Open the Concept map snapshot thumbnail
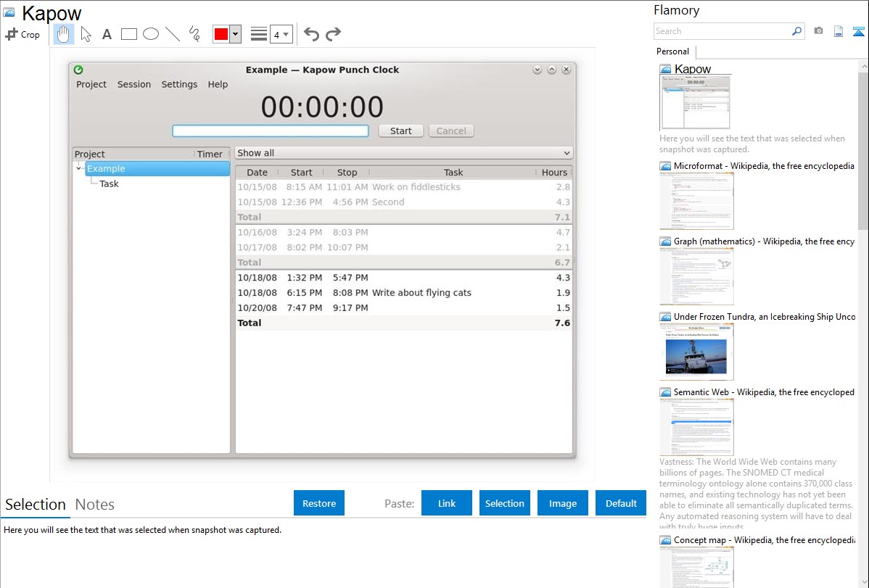The image size is (869, 588). [696, 567]
